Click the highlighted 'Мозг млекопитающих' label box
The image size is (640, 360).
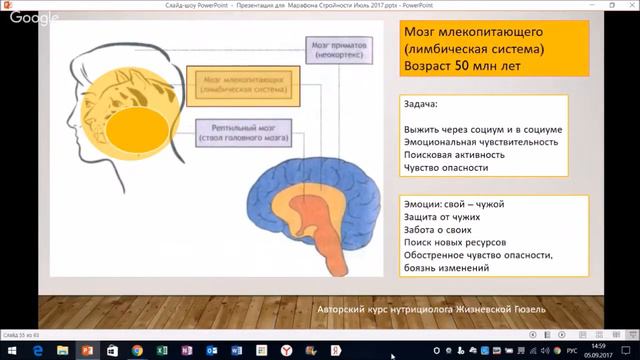tap(243, 86)
